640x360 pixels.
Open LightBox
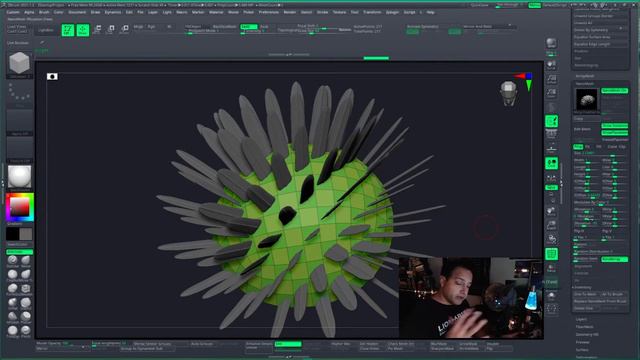[x=45, y=30]
